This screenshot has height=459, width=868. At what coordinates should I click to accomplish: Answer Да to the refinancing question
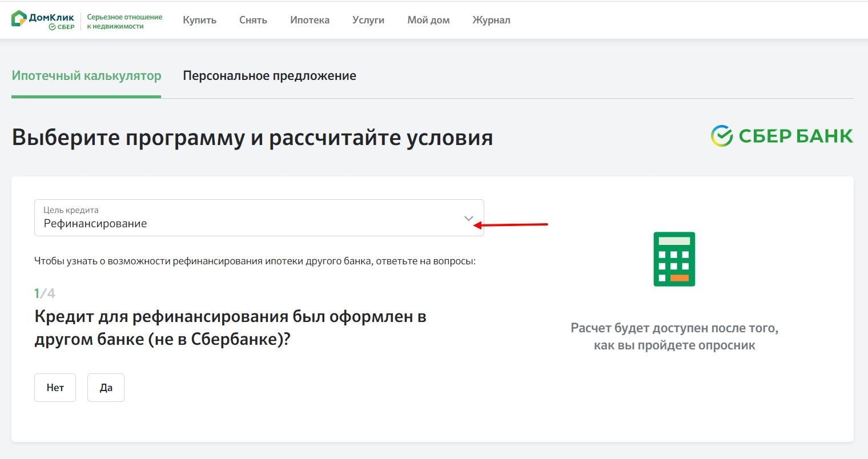point(106,388)
